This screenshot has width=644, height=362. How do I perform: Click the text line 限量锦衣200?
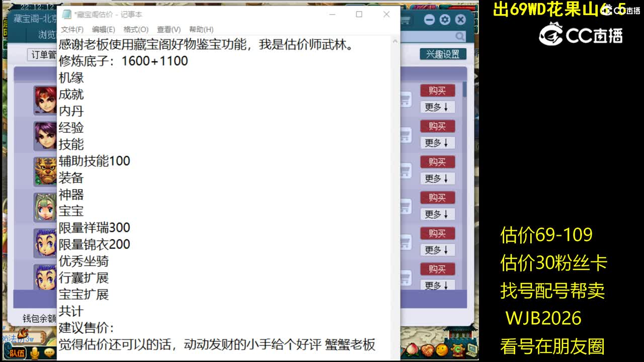pos(95,244)
